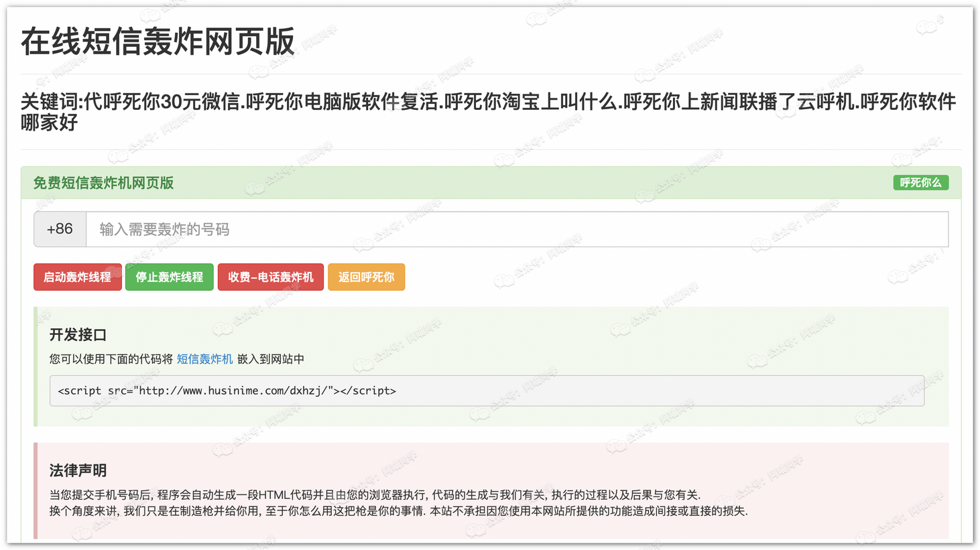Click inside the script embed code box

[x=603, y=391]
